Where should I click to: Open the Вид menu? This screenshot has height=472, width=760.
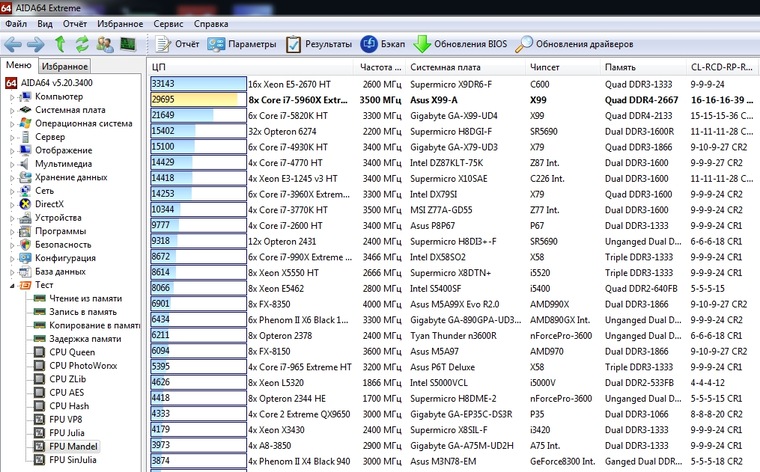[x=45, y=24]
